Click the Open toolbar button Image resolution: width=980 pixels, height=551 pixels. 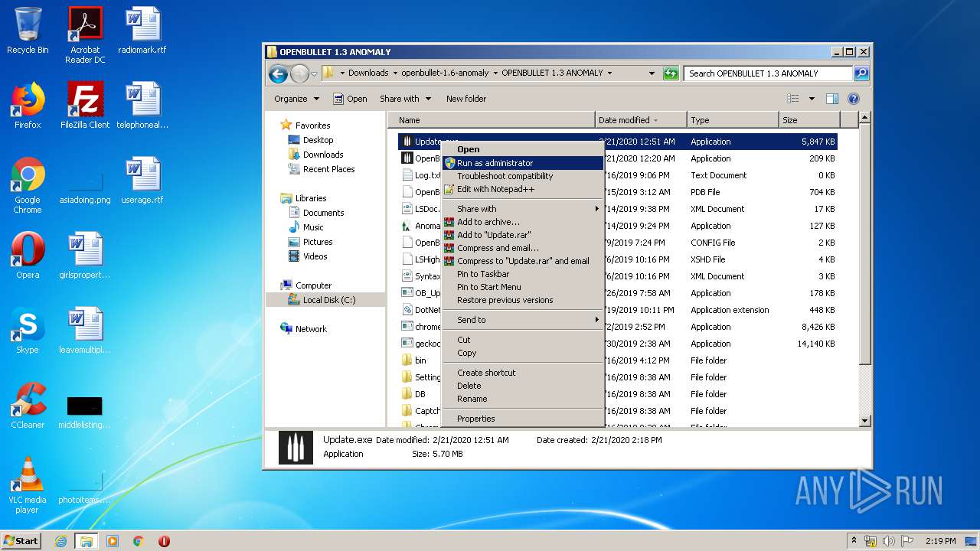[x=351, y=99]
